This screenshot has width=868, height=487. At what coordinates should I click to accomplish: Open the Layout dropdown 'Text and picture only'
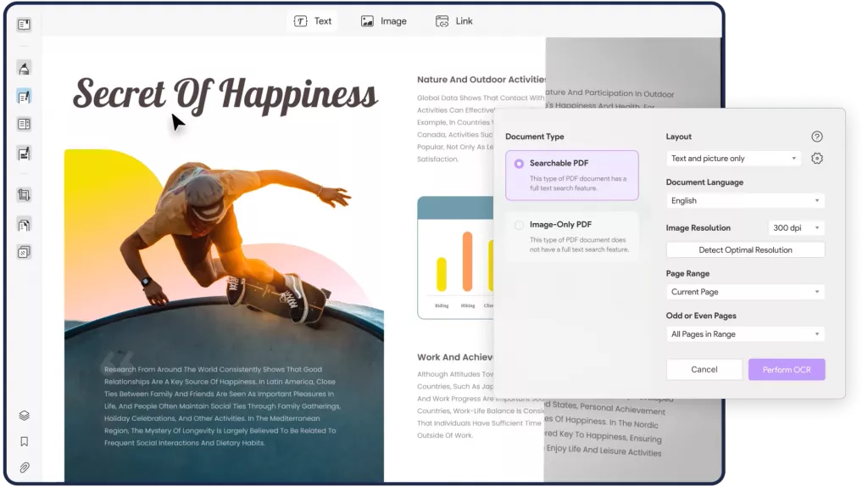pos(733,159)
